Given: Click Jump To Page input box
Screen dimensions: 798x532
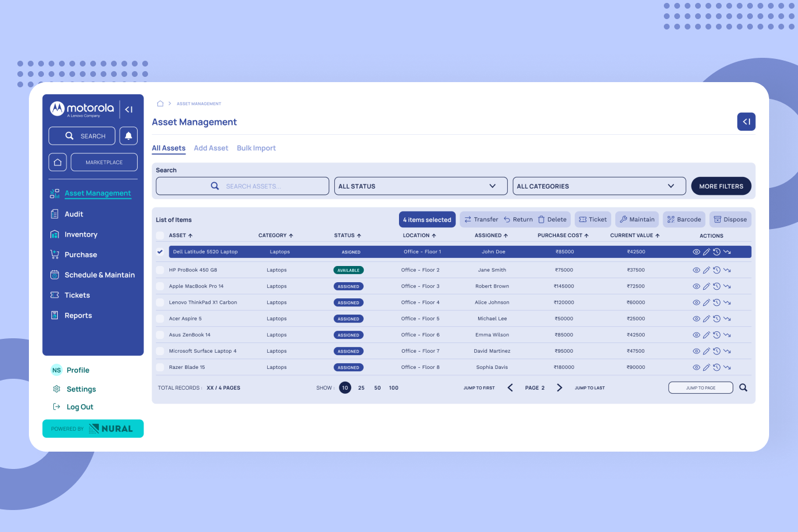Looking at the screenshot, I should coord(701,387).
